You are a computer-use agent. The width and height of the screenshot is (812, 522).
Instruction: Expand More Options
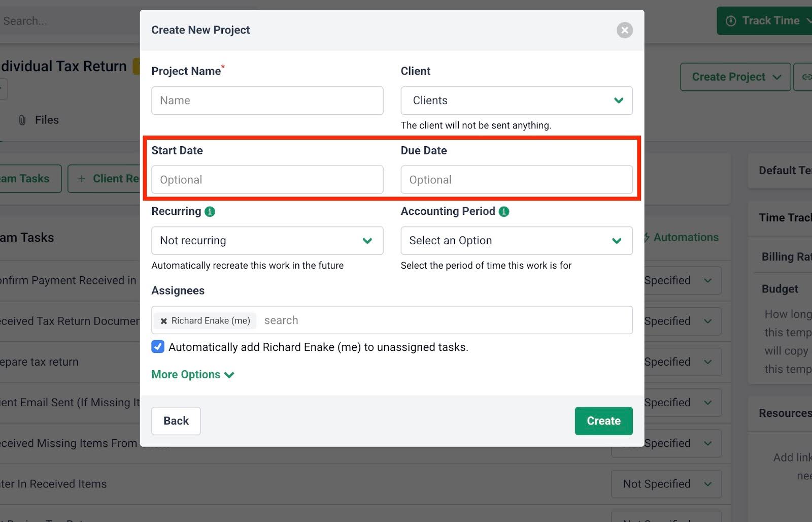coord(192,374)
